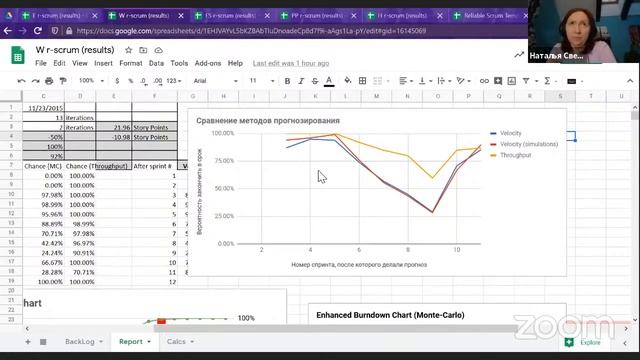This screenshot has width=640, height=360.
Task: Click the activity trend arrow icon
Action: (x=519, y=55)
